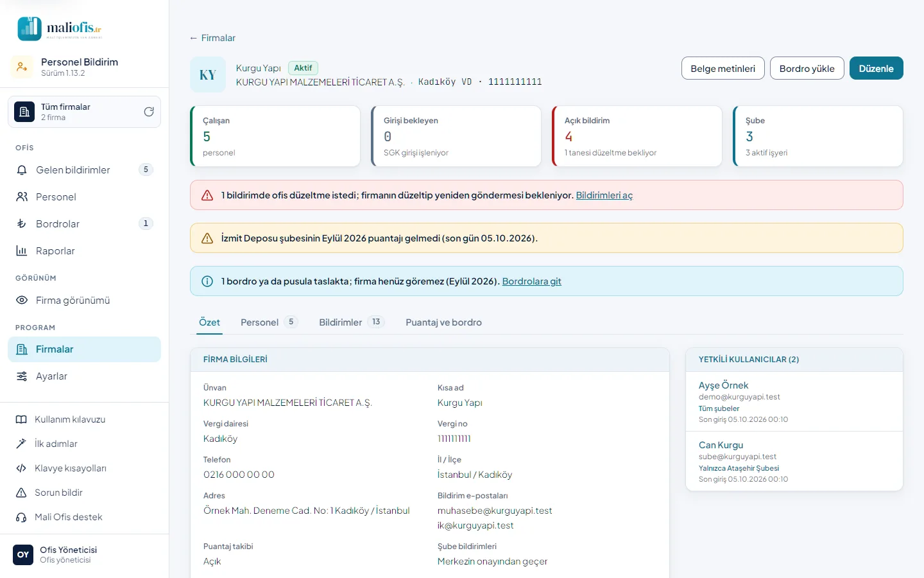
Task: Open the Ofis Yöneticisi profile menu
Action: pos(84,555)
